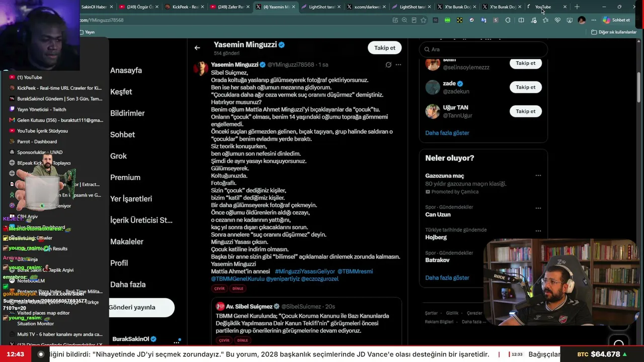Open the Gelen Kutusu (356) Gmail item

click(56, 120)
